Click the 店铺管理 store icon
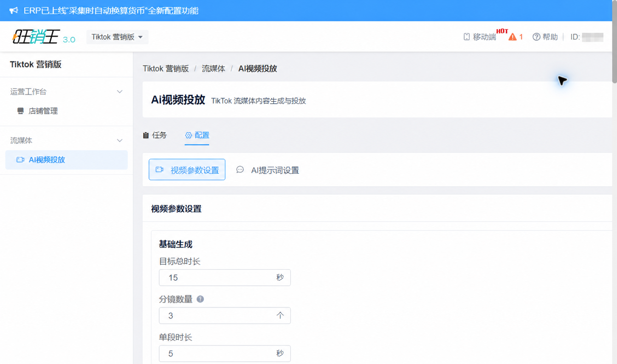The height and width of the screenshot is (364, 617). point(20,111)
